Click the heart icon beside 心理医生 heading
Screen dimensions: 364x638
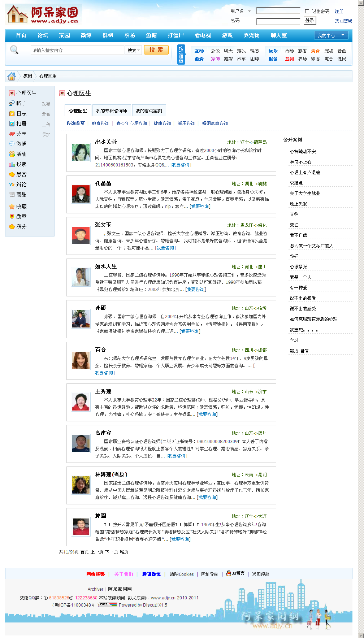[62, 93]
